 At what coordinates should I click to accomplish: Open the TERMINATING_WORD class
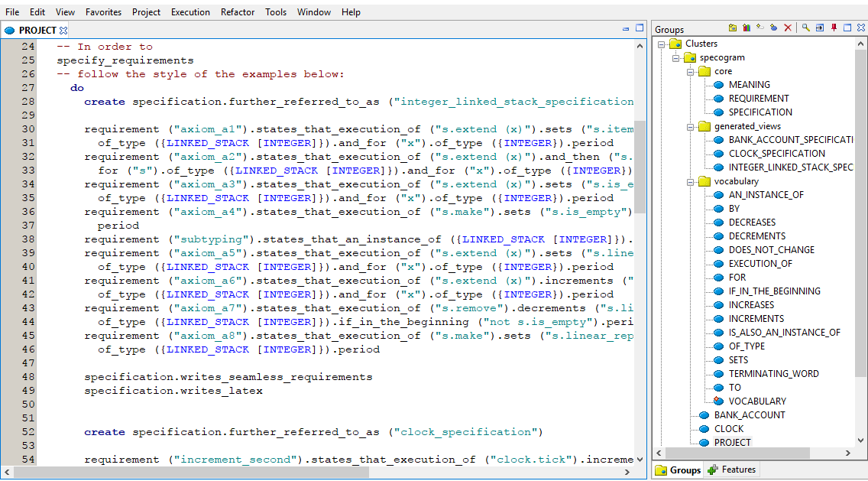[773, 373]
